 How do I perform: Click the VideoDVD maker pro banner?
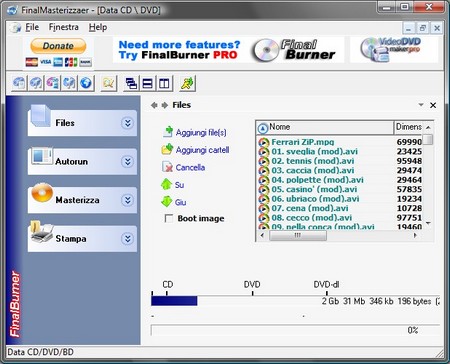(x=394, y=50)
